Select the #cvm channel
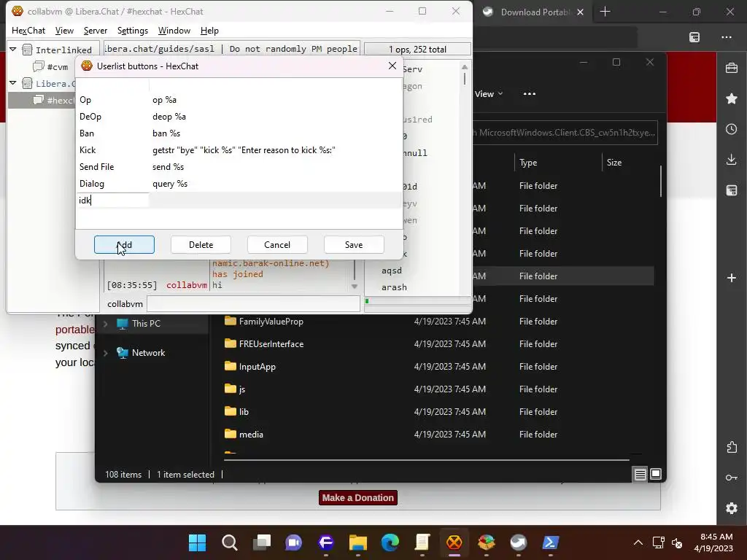Image resolution: width=747 pixels, height=560 pixels. [51, 66]
